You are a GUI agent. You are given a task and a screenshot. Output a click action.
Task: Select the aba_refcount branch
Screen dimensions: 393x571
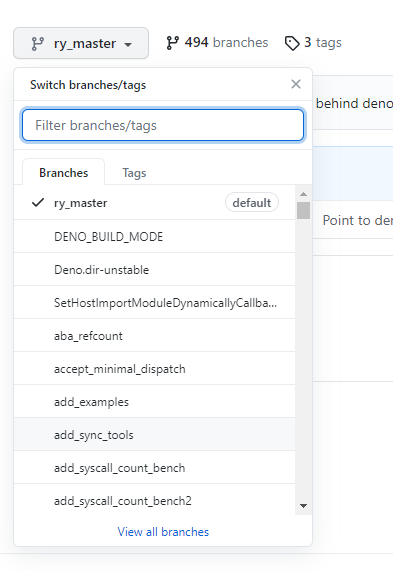[x=154, y=335]
